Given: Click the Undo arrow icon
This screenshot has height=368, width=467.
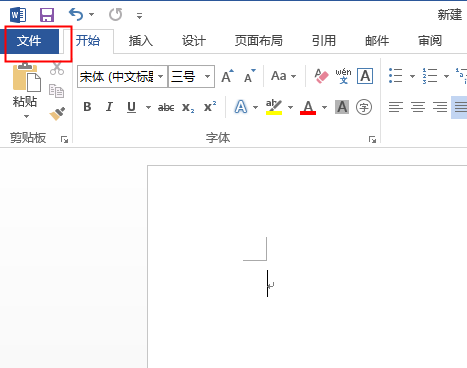Looking at the screenshot, I should pos(76,15).
